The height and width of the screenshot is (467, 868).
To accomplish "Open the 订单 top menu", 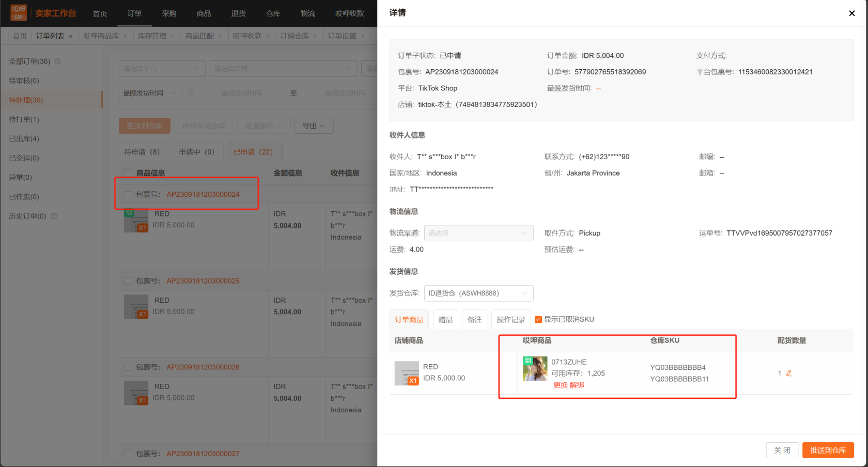I will click(134, 13).
